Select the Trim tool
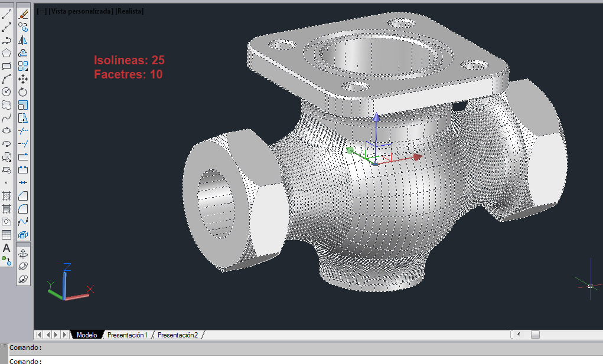Image resolution: width=603 pixels, height=364 pixels. (x=23, y=130)
